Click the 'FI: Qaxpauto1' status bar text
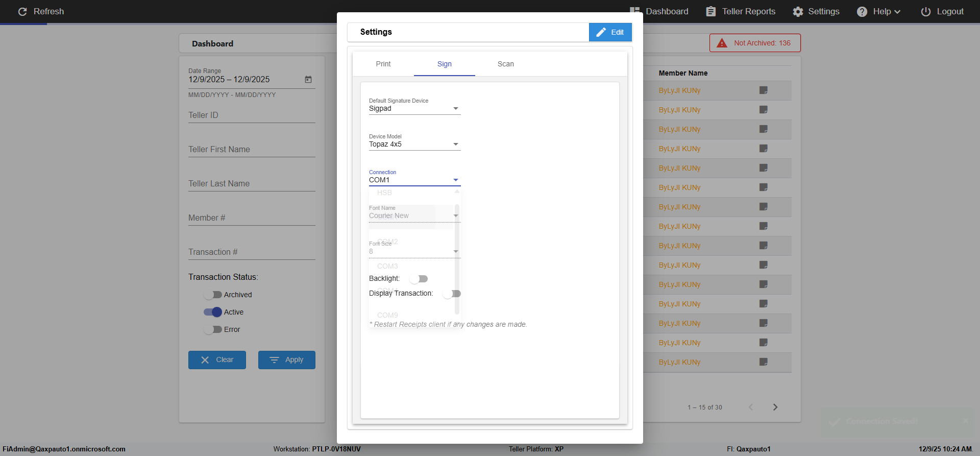This screenshot has height=456, width=980. (749, 449)
